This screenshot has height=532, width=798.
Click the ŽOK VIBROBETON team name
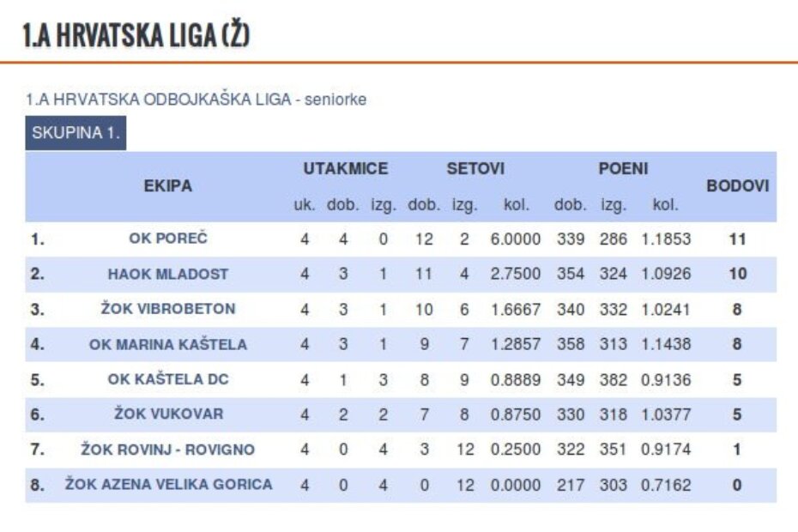pos(168,309)
